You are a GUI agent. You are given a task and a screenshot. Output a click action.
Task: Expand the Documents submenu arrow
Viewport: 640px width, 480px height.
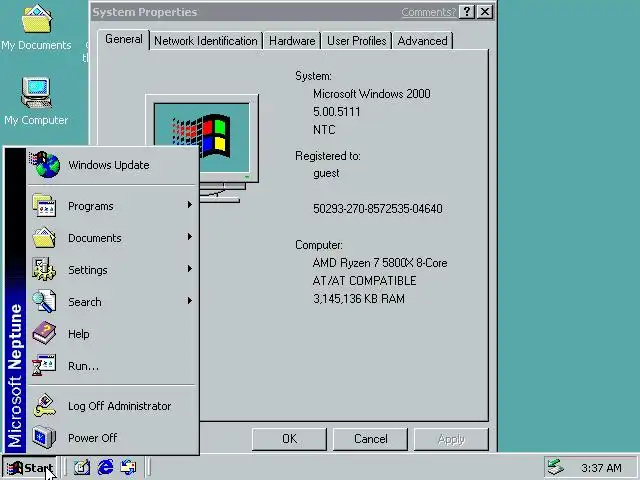point(189,237)
